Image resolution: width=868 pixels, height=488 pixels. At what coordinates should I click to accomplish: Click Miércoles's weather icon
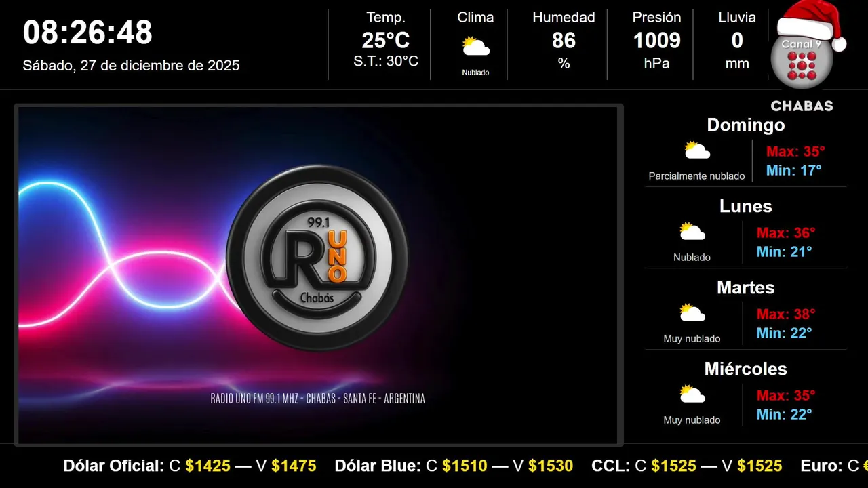click(x=692, y=394)
